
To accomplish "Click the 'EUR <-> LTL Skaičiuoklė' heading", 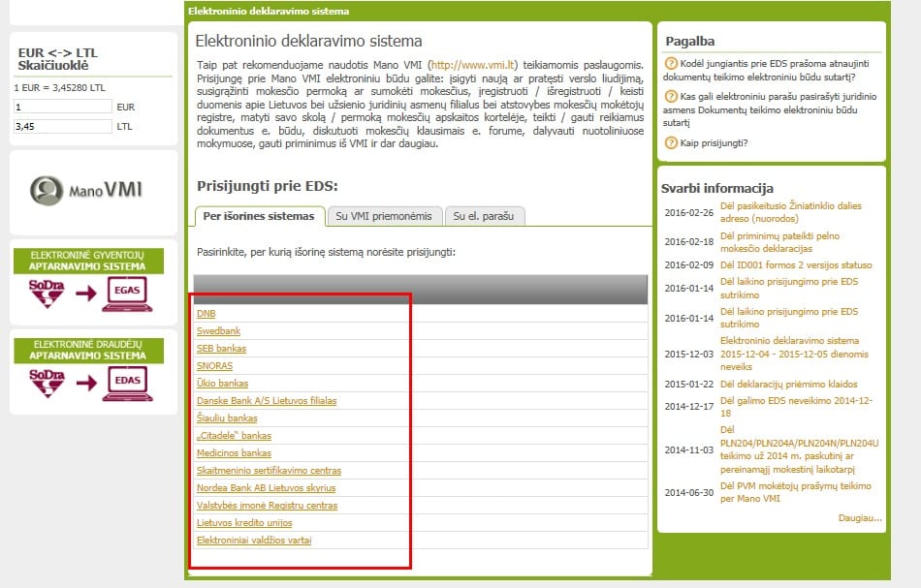I will coord(57,59).
